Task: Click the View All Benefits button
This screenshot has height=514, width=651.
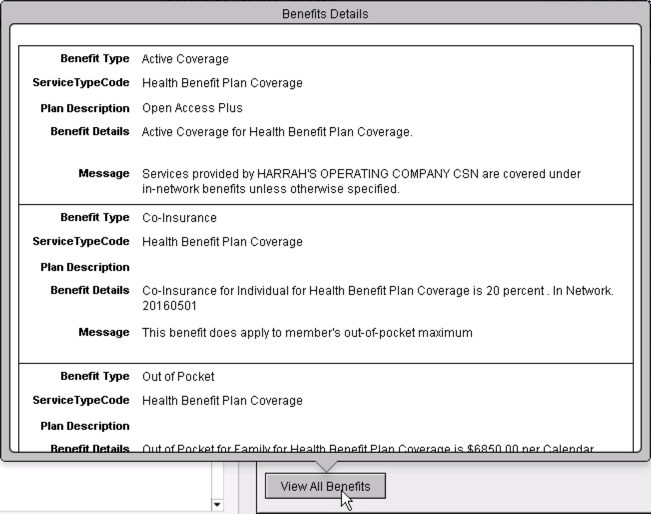Action: (325, 487)
